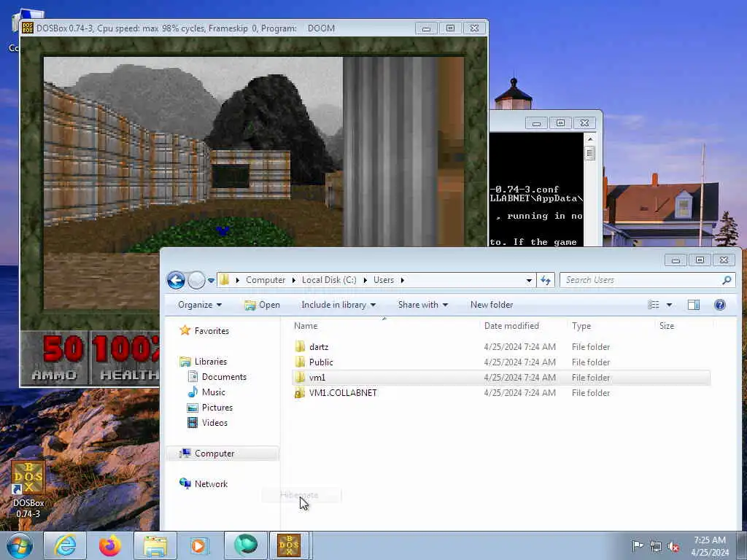This screenshot has width=747, height=560.
Task: Launch Internet Explorer from taskbar
Action: [x=65, y=545]
